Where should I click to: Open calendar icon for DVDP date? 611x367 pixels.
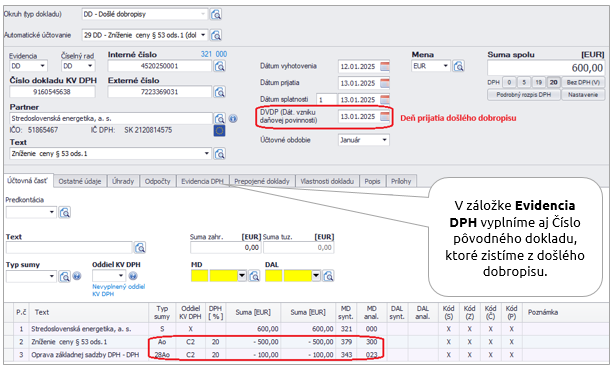click(x=385, y=116)
